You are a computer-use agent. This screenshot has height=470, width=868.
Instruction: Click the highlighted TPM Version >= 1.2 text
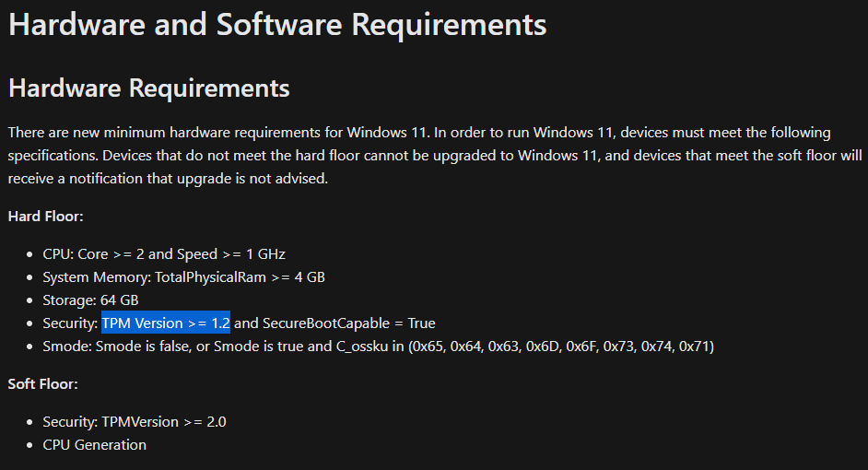pos(166,323)
